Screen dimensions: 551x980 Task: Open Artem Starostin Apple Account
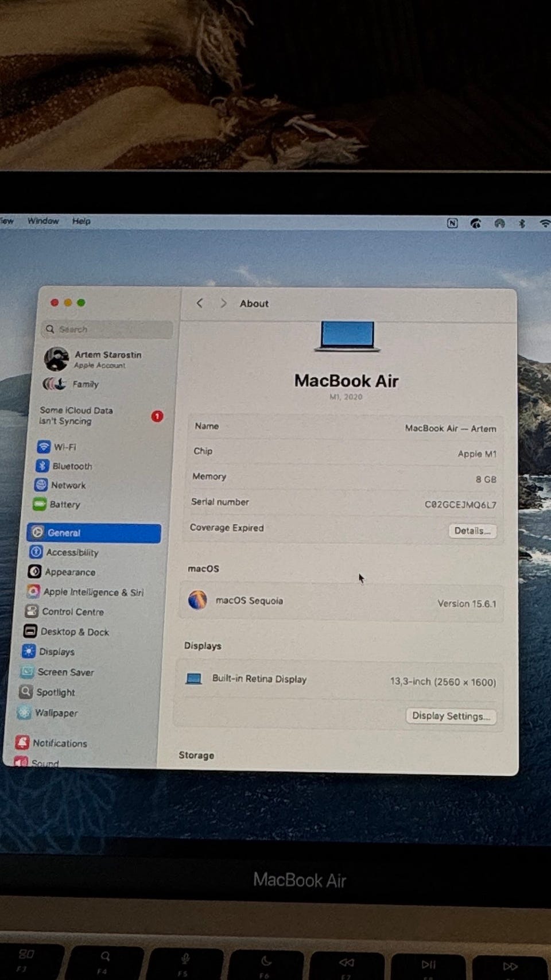[93, 359]
